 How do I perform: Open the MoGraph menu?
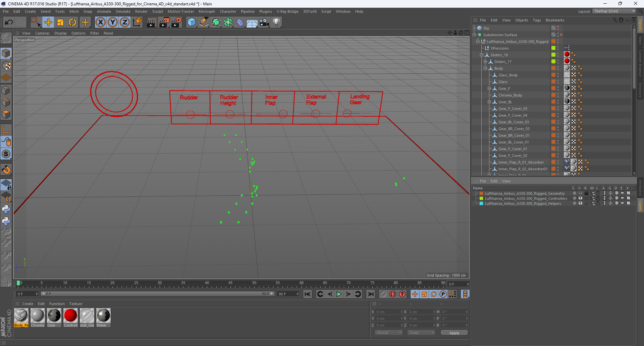tap(207, 11)
